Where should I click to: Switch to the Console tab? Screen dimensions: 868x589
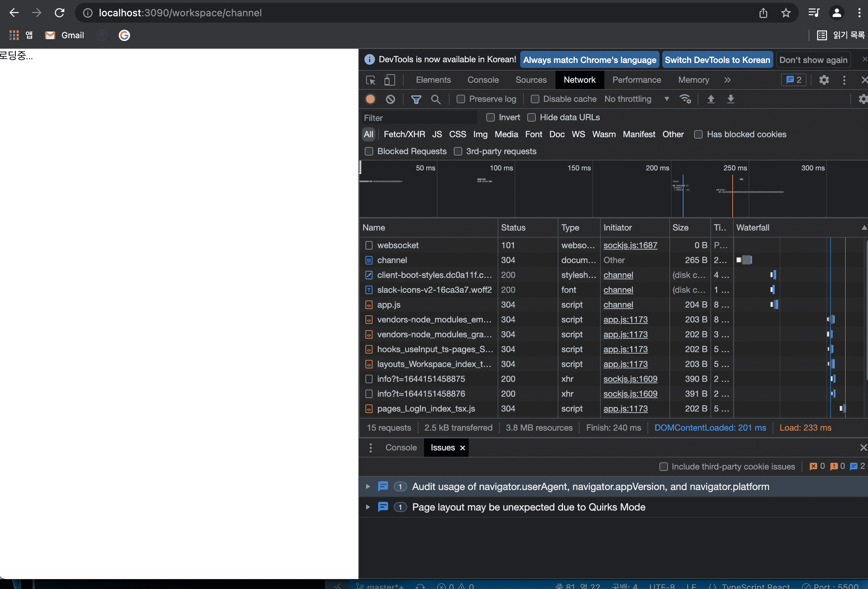[482, 80]
